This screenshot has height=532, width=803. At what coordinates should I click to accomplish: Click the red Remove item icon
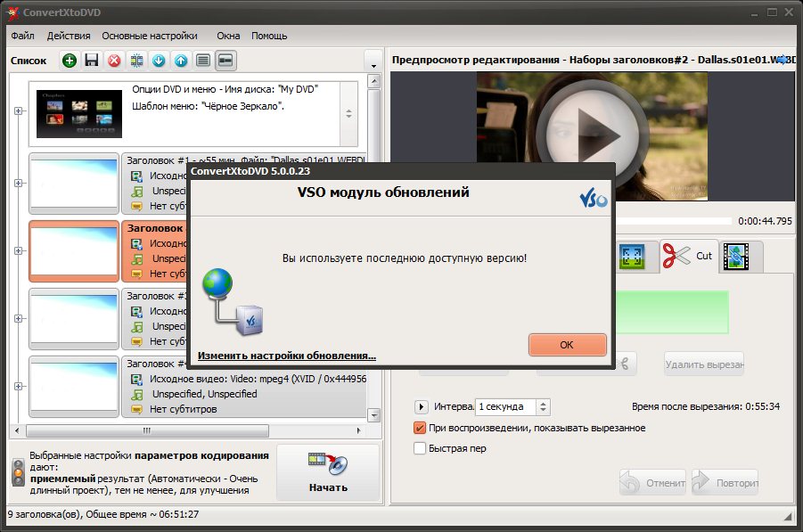coord(114,61)
